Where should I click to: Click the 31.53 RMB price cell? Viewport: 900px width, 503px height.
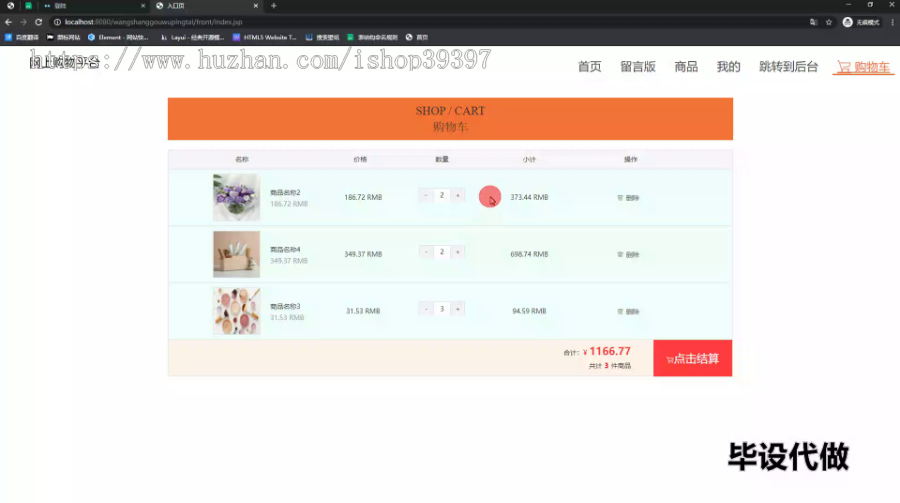tap(363, 311)
